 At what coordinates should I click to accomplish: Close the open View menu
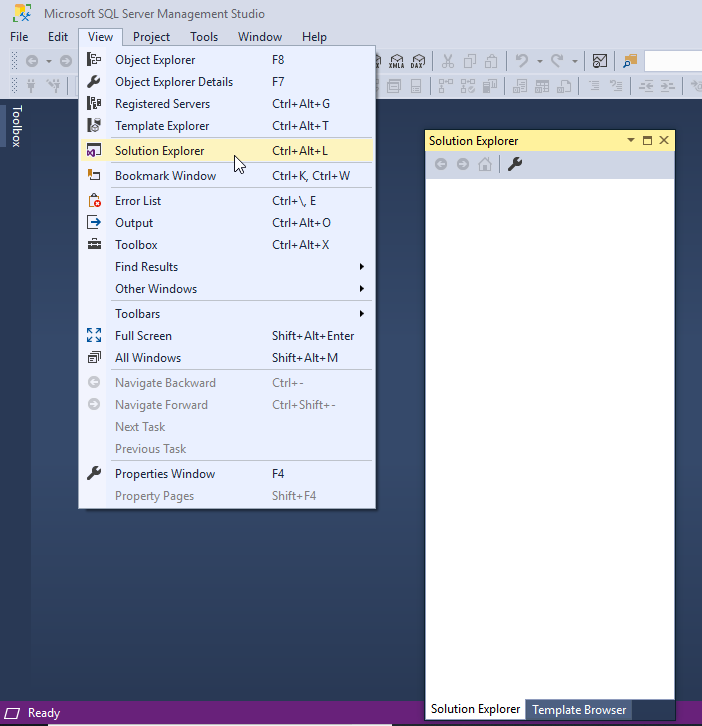100,37
